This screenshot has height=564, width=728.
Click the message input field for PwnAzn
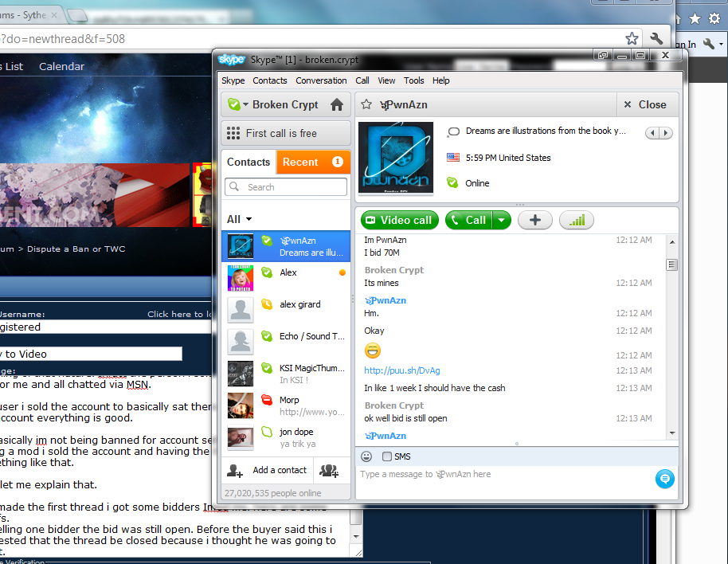[505, 482]
